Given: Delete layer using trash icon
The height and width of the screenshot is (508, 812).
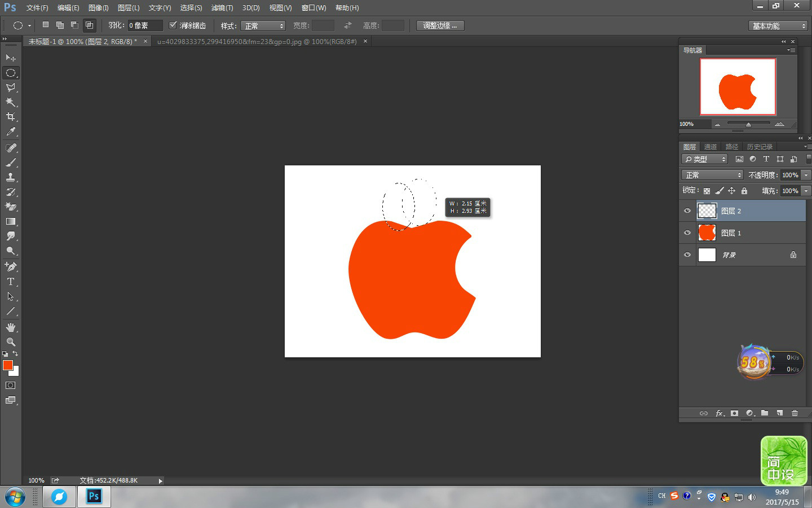Looking at the screenshot, I should (x=795, y=413).
